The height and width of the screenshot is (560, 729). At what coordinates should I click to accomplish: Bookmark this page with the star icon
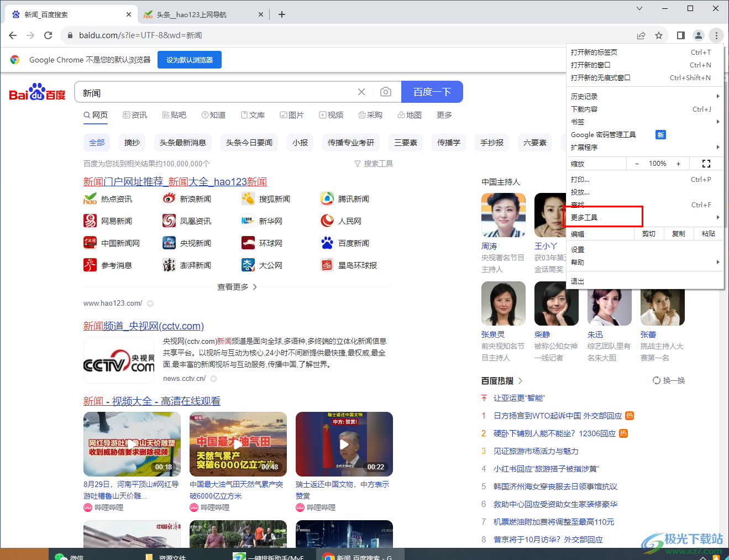[x=659, y=35]
